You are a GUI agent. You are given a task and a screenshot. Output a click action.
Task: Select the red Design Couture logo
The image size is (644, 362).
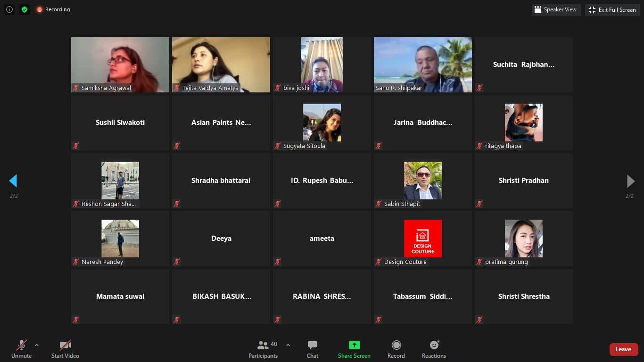coord(423,239)
